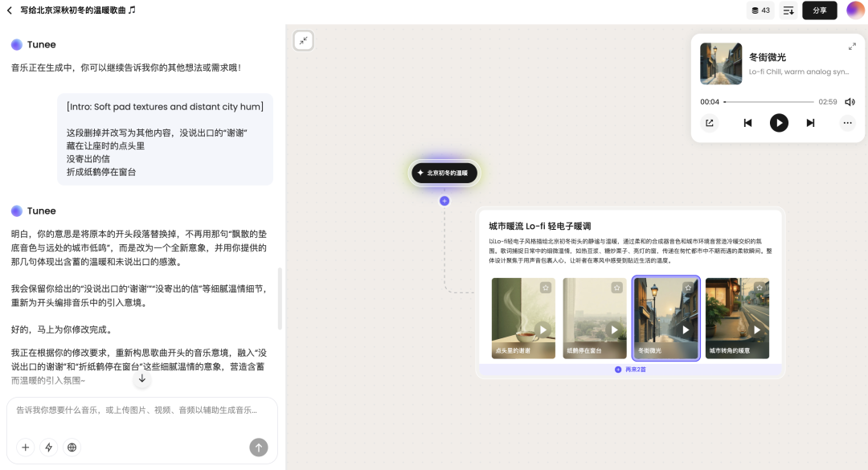Click the chat panel scrollbar
This screenshot has height=470, width=868.
pos(280,299)
